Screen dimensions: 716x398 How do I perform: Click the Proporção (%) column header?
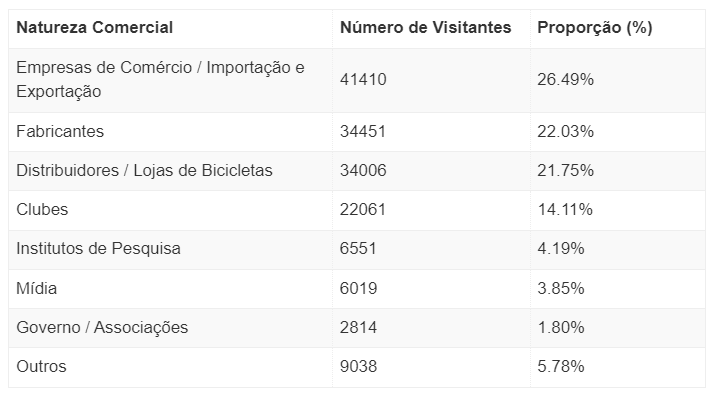(595, 27)
